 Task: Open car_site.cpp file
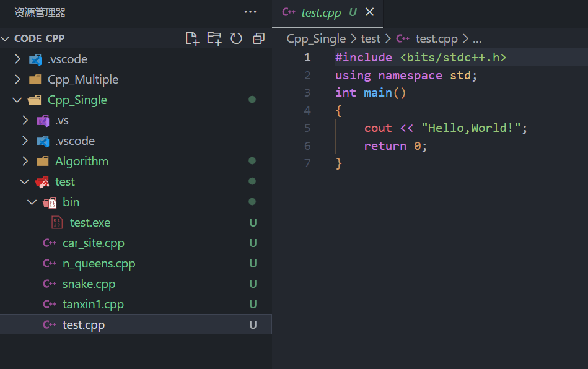pyautogui.click(x=136, y=243)
